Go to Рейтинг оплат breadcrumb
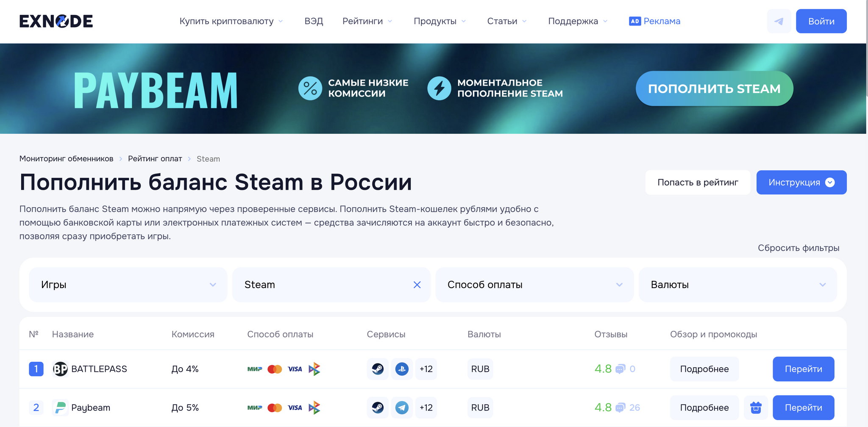 click(155, 159)
